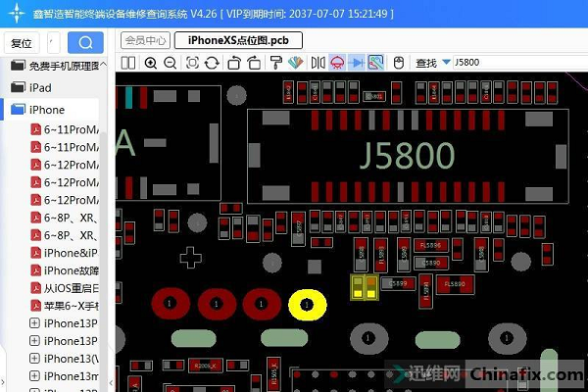Screen dimensions: 588x392
Task: Toggle the blue arrow connection icon
Action: 356,63
